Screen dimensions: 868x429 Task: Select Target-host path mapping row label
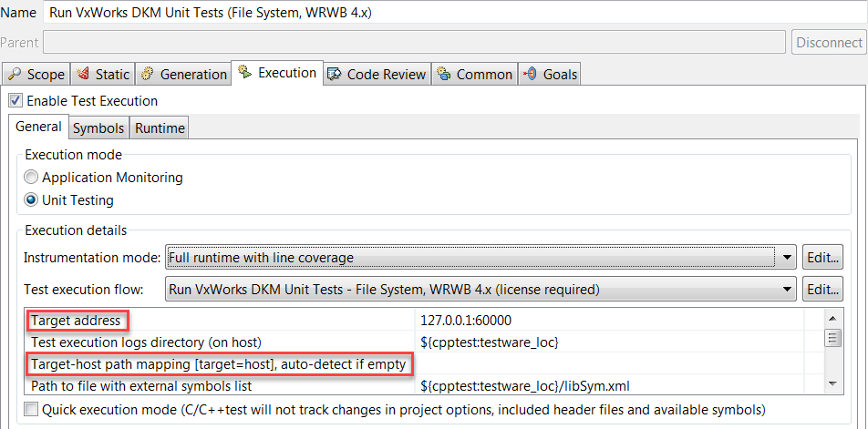tap(219, 364)
